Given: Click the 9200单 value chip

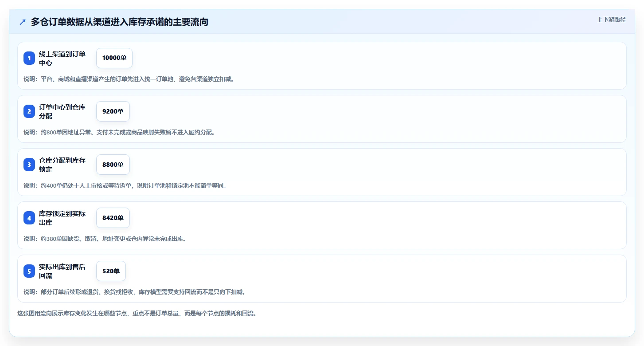Looking at the screenshot, I should click(x=113, y=111).
